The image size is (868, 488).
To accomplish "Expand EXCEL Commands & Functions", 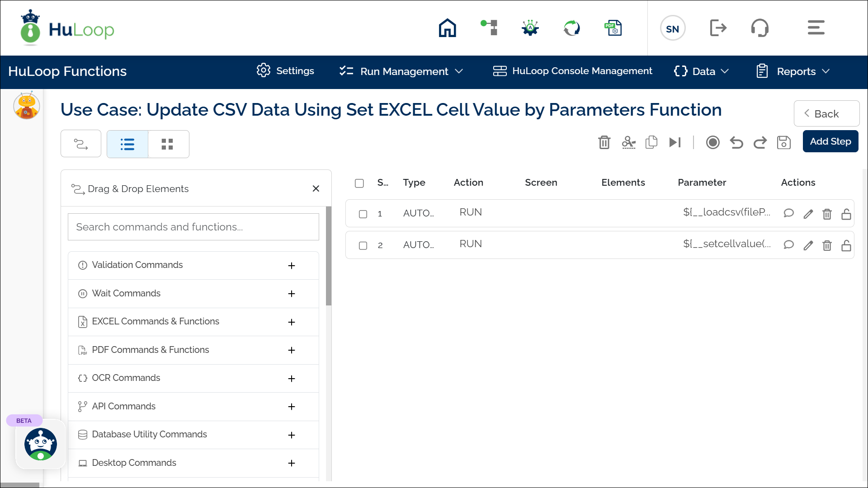I will pos(292,322).
